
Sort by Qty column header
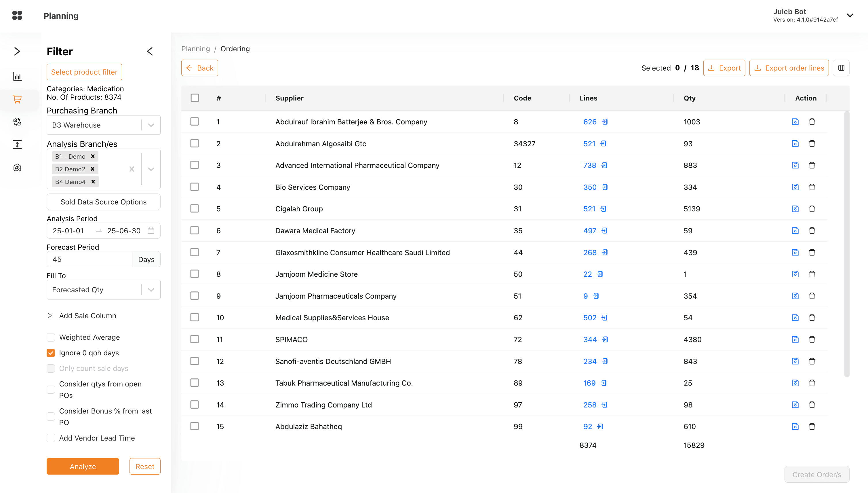coord(690,98)
